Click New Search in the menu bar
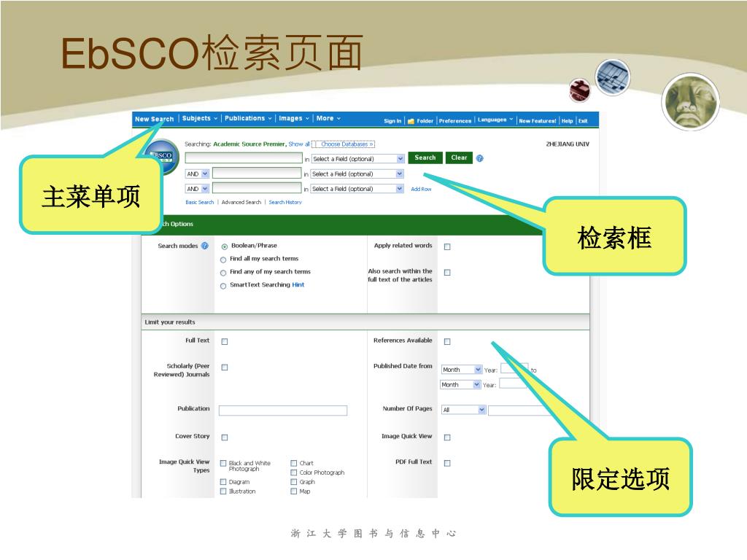747x560 pixels. pyautogui.click(x=155, y=119)
